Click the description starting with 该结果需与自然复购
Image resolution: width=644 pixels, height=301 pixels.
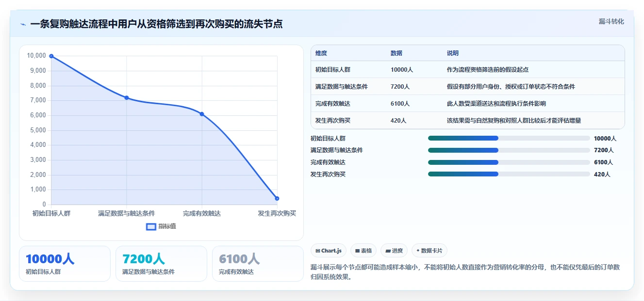click(x=513, y=121)
